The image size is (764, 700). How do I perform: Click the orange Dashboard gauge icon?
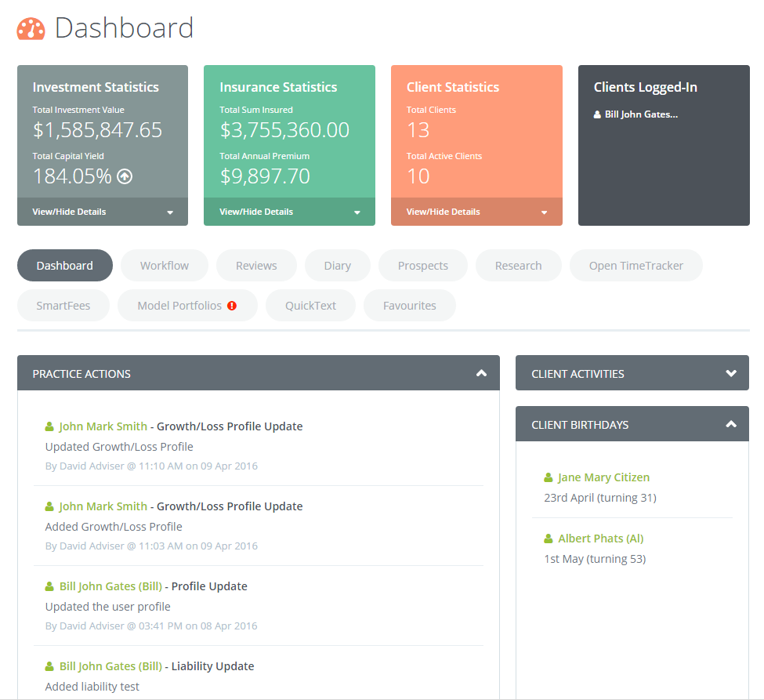[x=31, y=29]
